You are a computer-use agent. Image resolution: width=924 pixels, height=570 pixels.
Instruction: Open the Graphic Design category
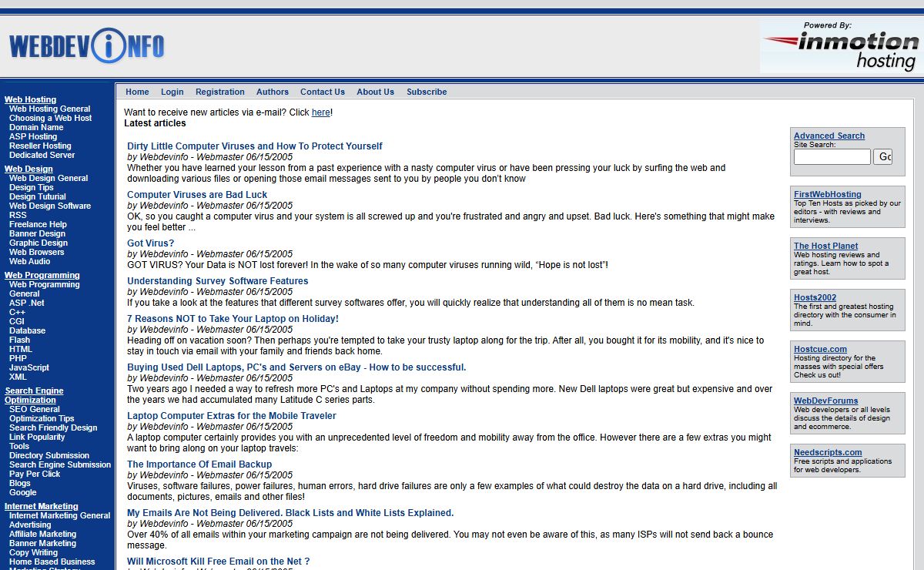pos(38,243)
